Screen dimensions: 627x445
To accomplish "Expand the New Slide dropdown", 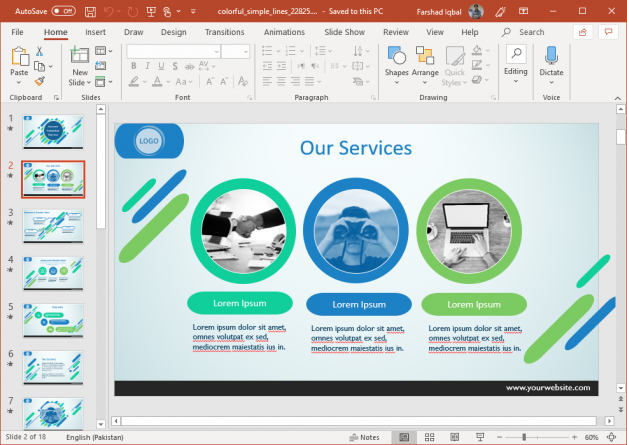I will [x=88, y=82].
